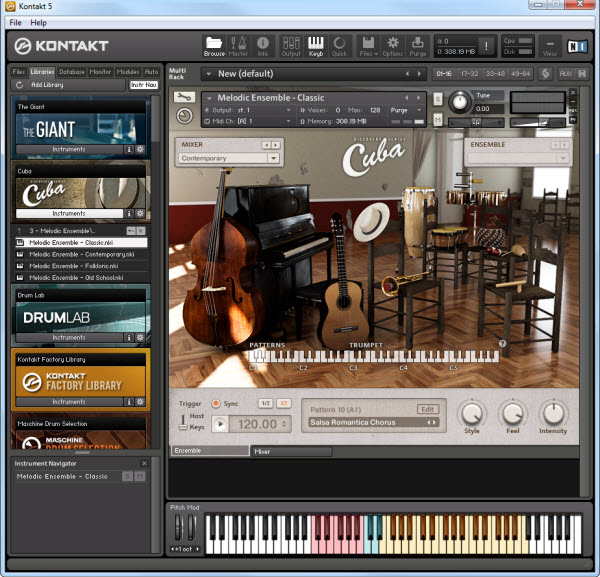Load Melodic Ensemble - Folkloric.nki
Screen dimensions: 600x577
click(x=73, y=266)
